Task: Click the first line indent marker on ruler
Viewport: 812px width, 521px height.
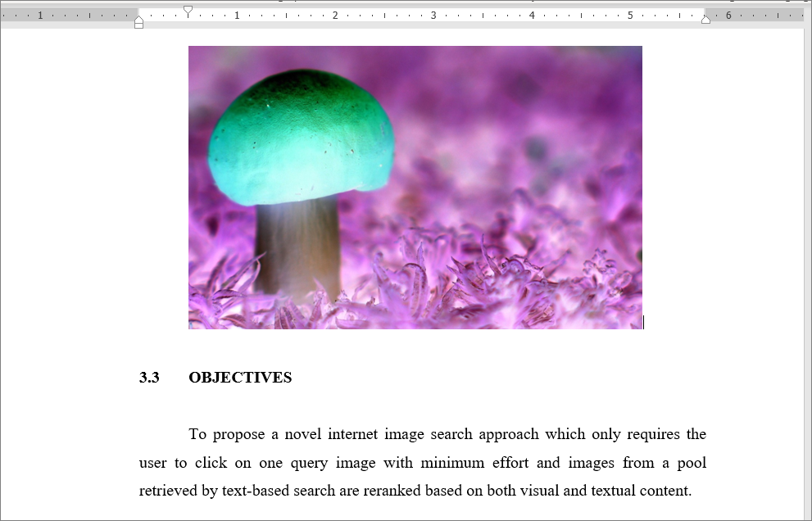Action: [x=188, y=11]
